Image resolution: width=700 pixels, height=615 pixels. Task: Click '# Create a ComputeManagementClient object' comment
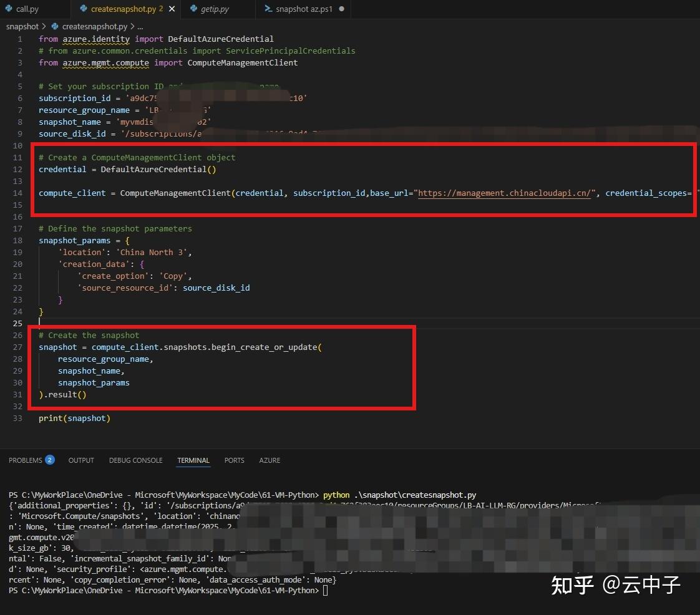[137, 158]
